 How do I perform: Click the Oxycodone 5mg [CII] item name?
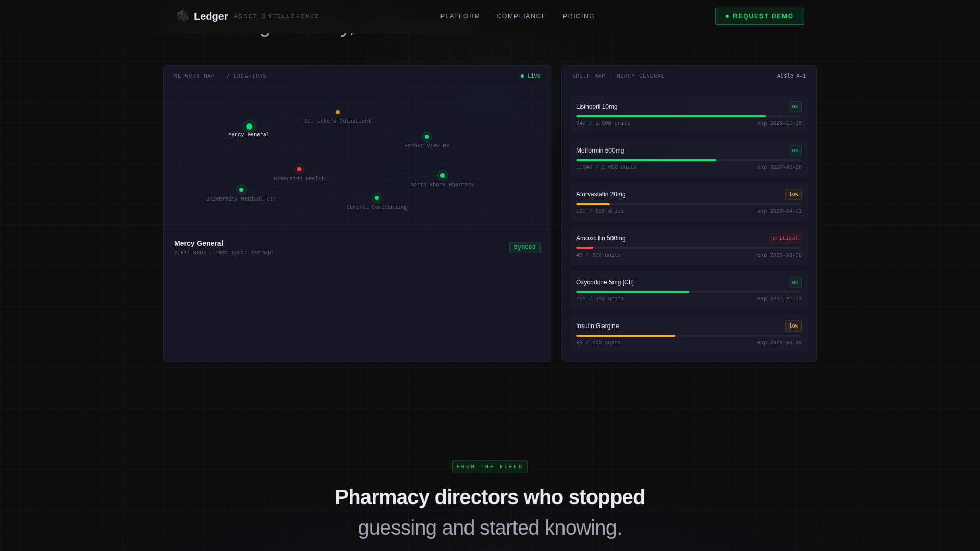pyautogui.click(x=605, y=282)
